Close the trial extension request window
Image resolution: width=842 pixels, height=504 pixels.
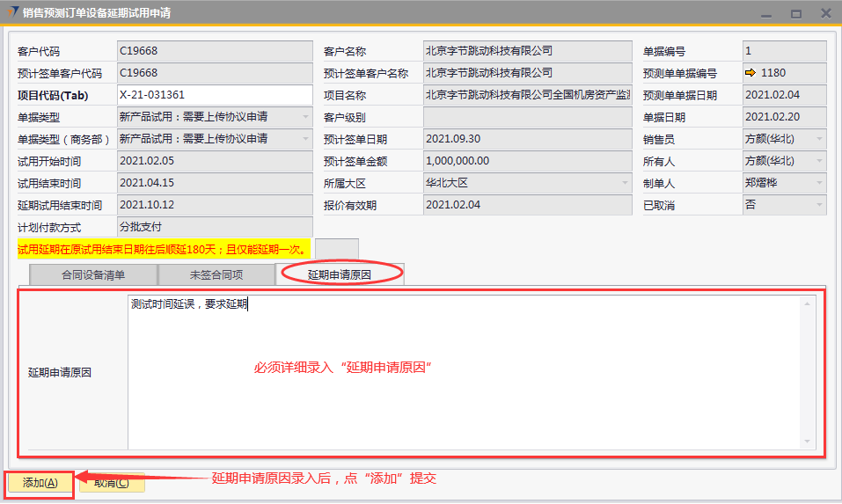(x=825, y=13)
